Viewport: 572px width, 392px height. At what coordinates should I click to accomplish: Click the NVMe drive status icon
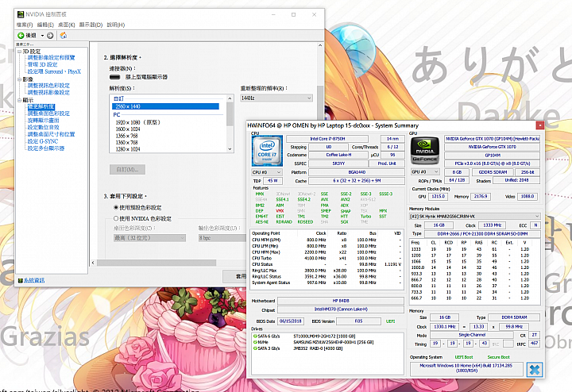tap(255, 343)
